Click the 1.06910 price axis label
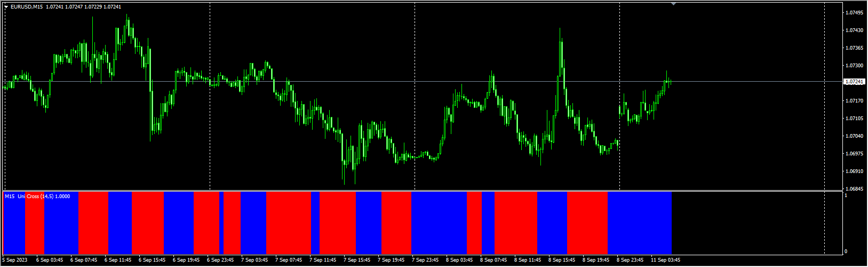 pos(855,171)
